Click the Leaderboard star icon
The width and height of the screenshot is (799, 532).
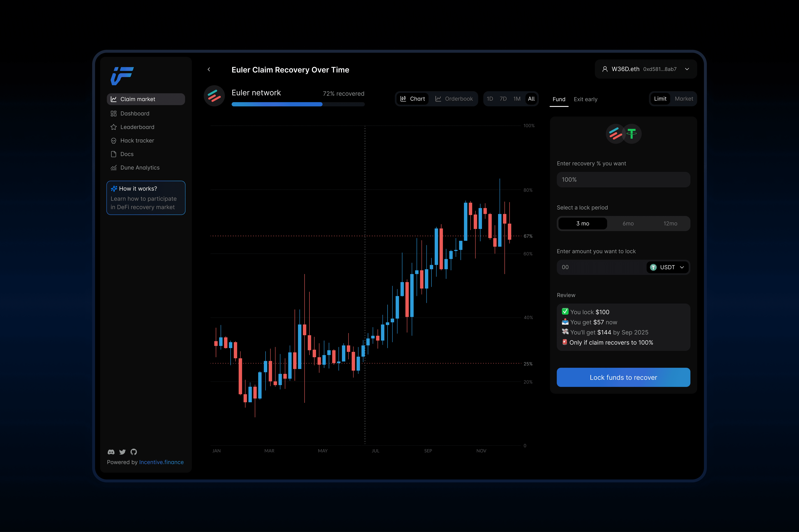click(114, 127)
